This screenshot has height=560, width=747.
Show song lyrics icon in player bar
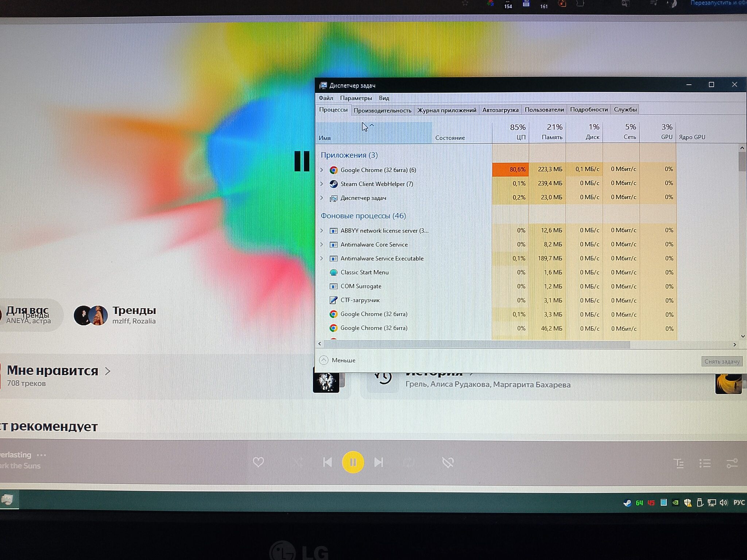coord(678,463)
